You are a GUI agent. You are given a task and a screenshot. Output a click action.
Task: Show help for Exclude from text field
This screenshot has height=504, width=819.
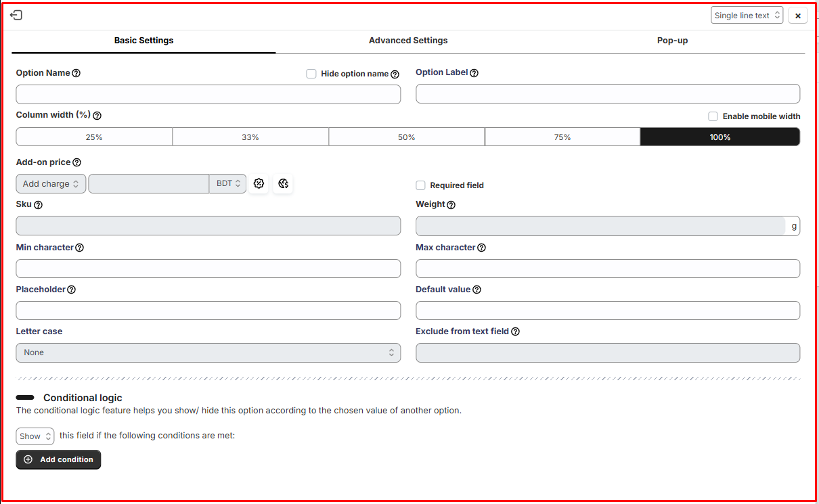515,331
